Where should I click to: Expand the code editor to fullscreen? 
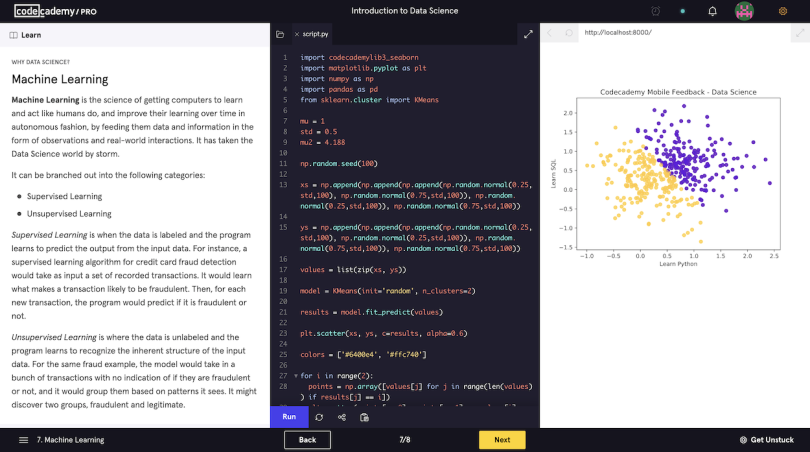(528, 34)
